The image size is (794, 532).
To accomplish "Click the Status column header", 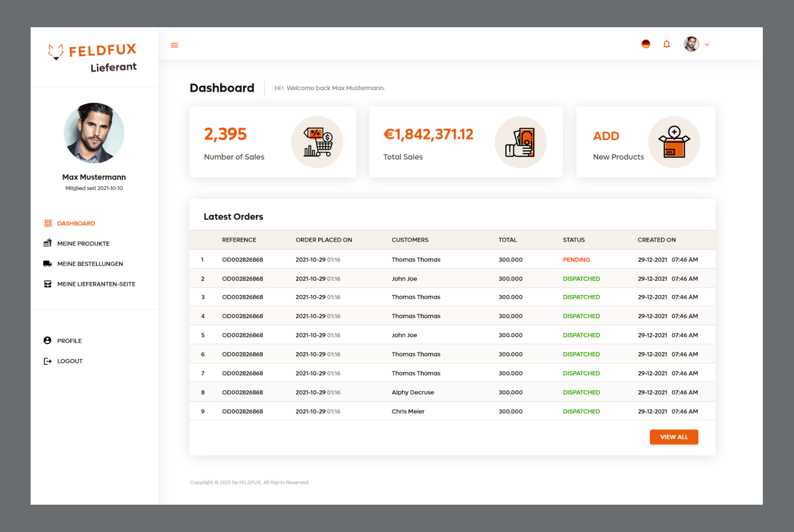I will coord(573,240).
